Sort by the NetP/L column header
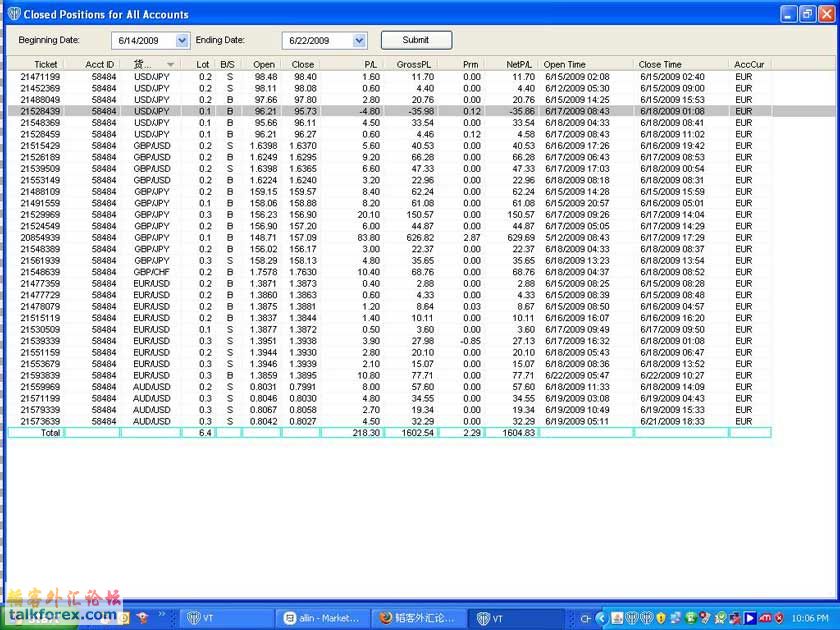Screen dimensions: 840x630 click(x=519, y=64)
